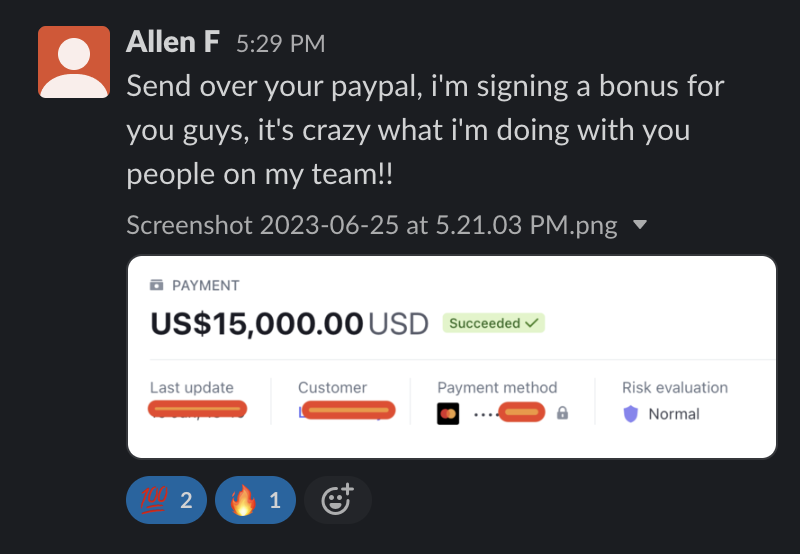Screen dimensions: 800x554
Task: Click the redacted last update value
Action: [x=197, y=410]
